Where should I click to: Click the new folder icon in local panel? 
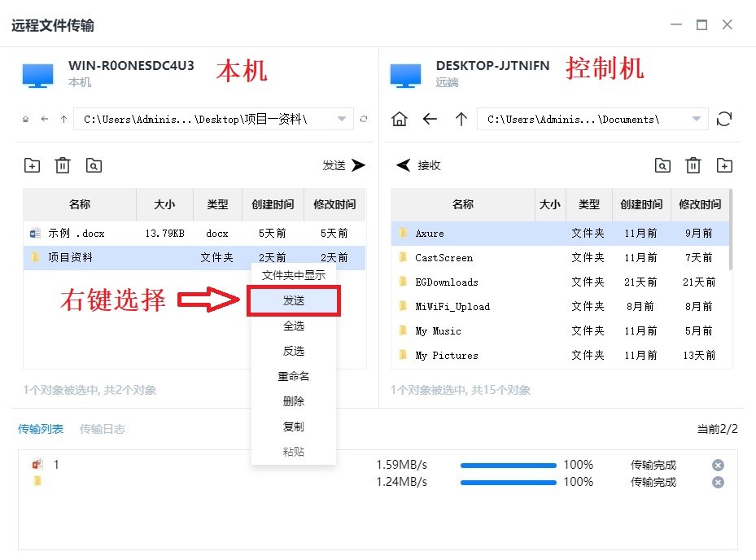pos(32,165)
